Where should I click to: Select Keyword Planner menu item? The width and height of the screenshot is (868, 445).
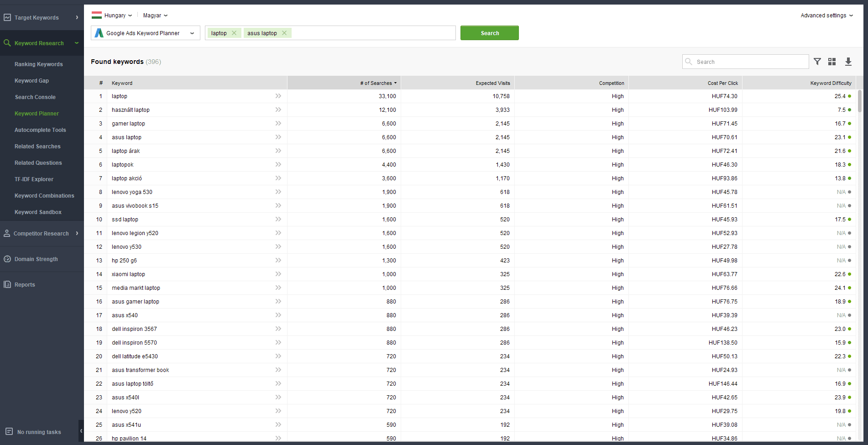37,113
